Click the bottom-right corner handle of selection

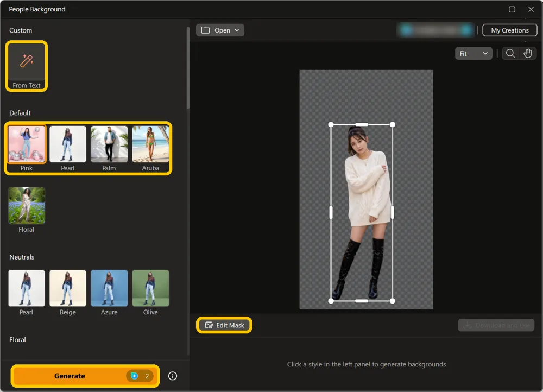click(393, 301)
